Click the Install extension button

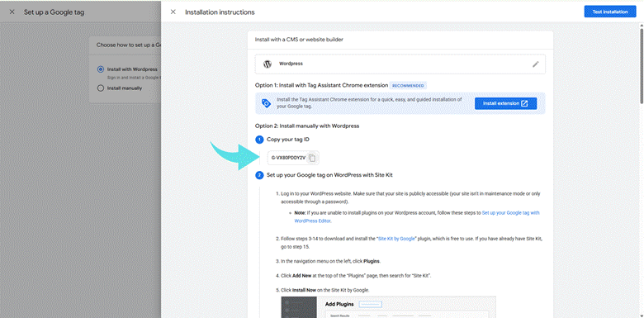tap(505, 103)
